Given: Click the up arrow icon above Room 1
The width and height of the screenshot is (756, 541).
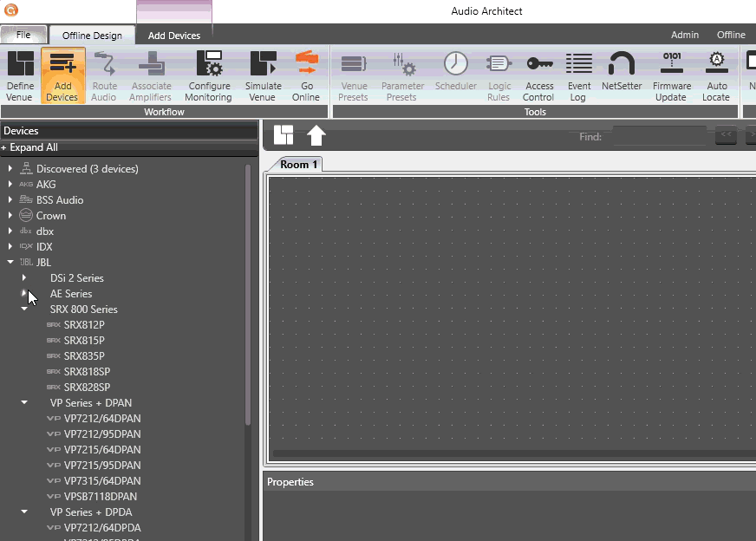Looking at the screenshot, I should coord(316,135).
